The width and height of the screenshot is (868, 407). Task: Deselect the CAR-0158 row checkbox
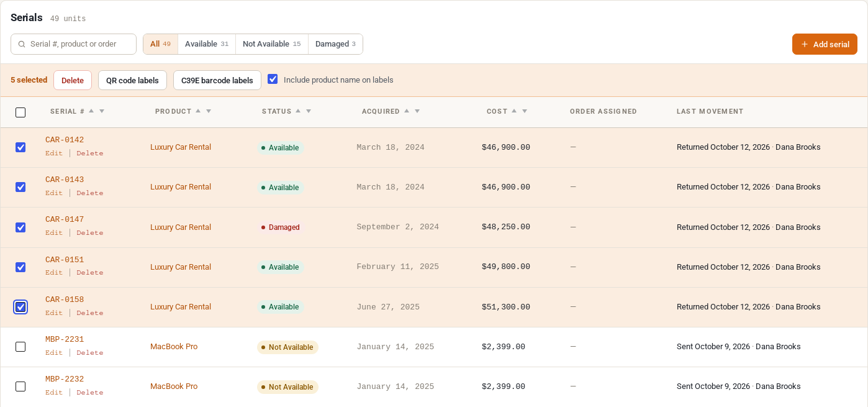20,307
